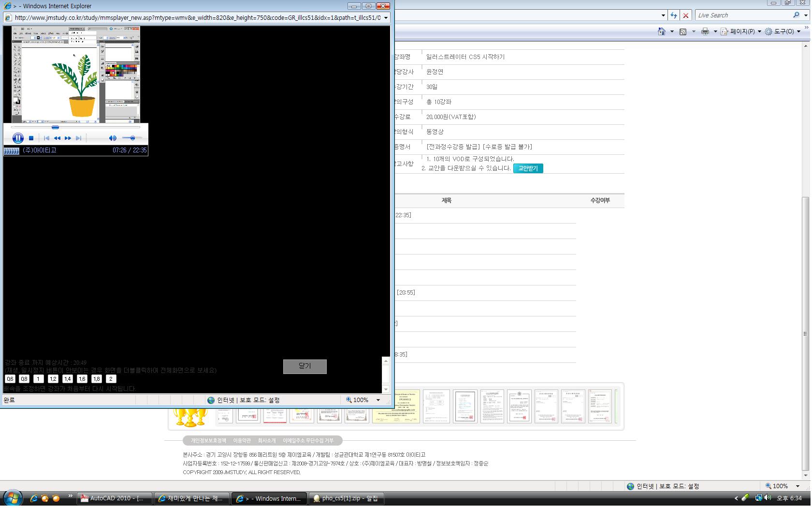Image resolution: width=812 pixels, height=508 pixels.
Task: Click the network icon in system tray
Action: [x=758, y=498]
